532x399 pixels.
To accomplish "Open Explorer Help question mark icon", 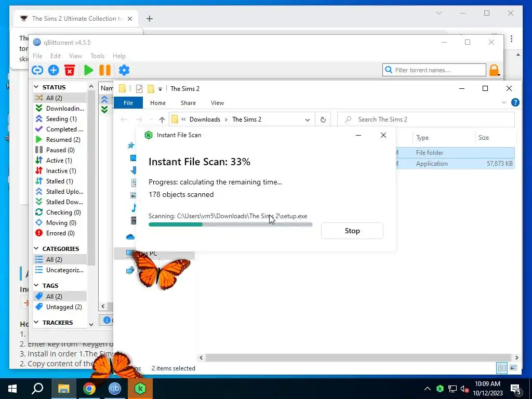I will (515, 102).
